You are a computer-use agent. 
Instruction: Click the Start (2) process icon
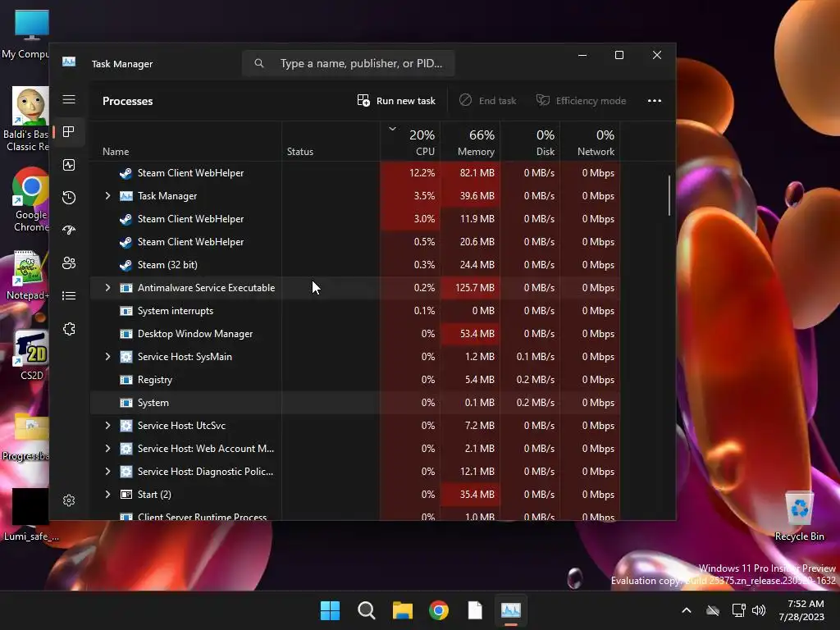[x=126, y=495]
